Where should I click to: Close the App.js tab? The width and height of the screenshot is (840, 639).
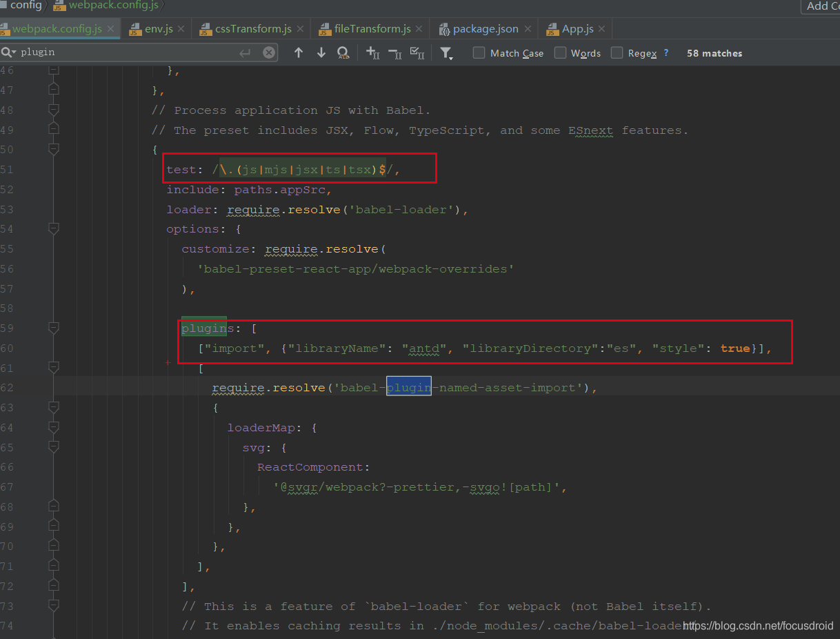(x=601, y=29)
